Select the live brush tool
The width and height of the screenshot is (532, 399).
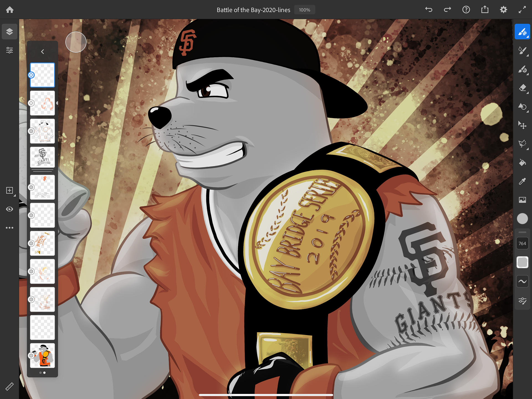coord(522,50)
